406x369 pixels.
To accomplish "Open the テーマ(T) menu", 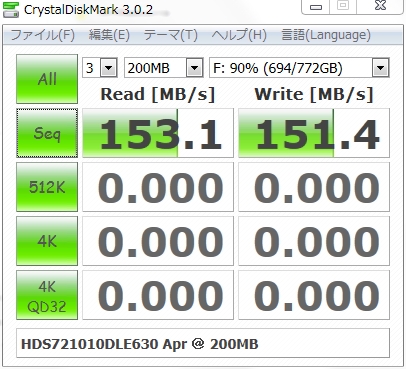I will click(x=170, y=35).
